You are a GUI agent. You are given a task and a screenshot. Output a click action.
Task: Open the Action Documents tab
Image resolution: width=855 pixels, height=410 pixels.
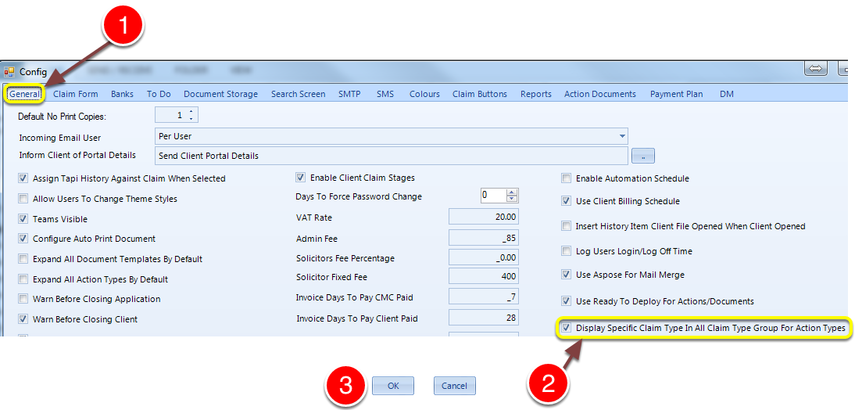coord(600,94)
